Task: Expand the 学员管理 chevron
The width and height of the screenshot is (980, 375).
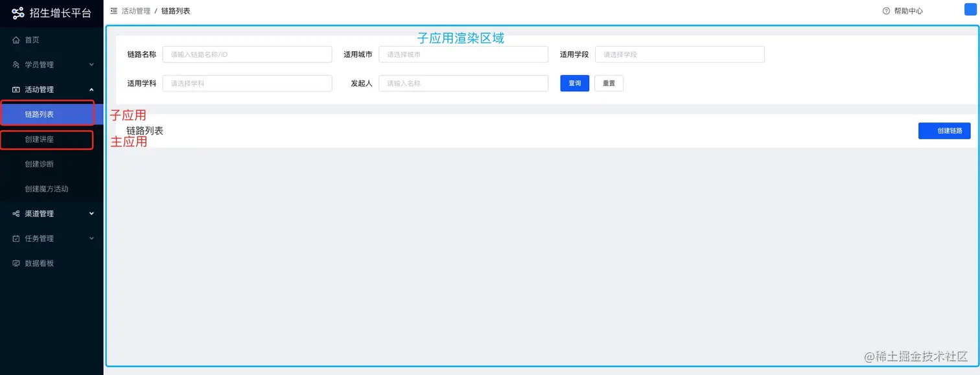Action: 91,65
